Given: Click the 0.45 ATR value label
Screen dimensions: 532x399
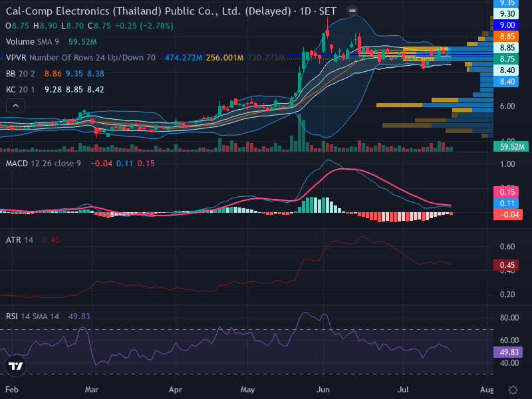Looking at the screenshot, I should click(x=506, y=265).
